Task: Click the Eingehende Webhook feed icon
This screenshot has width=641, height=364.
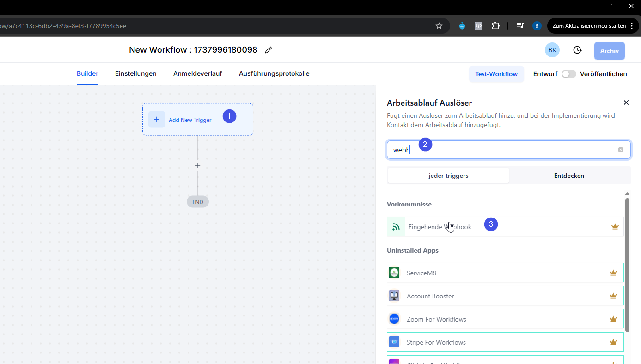Action: pos(396,226)
